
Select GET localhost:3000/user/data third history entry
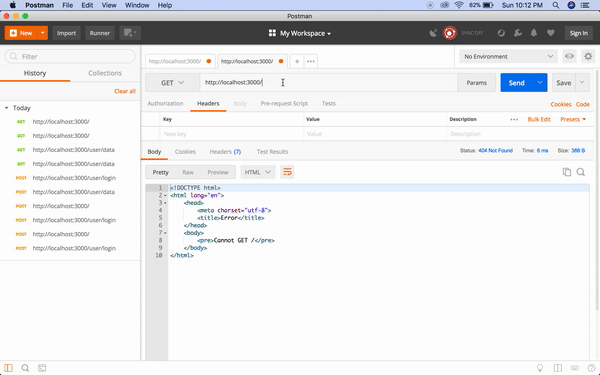point(73,150)
